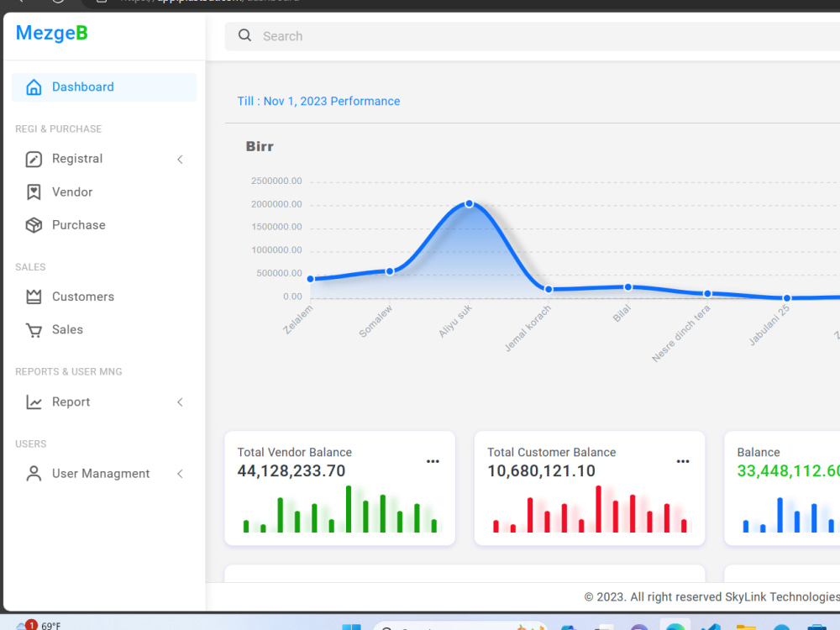Click the red bar chart in Customer Balance card
This screenshot has height=630, width=840.
coord(590,509)
